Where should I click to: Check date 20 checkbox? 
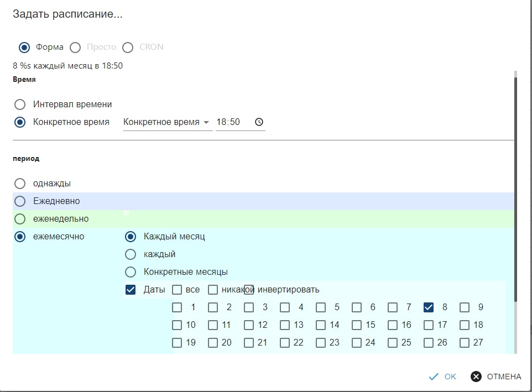click(x=213, y=342)
